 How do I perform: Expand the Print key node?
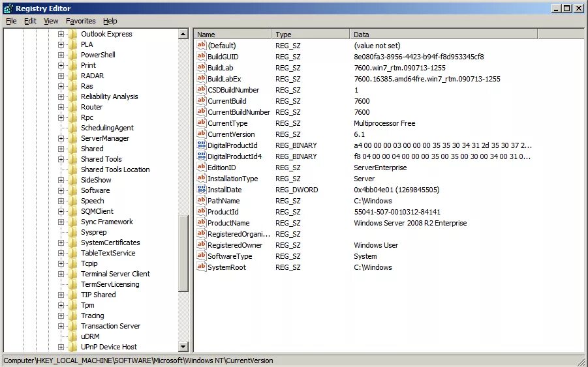click(61, 65)
